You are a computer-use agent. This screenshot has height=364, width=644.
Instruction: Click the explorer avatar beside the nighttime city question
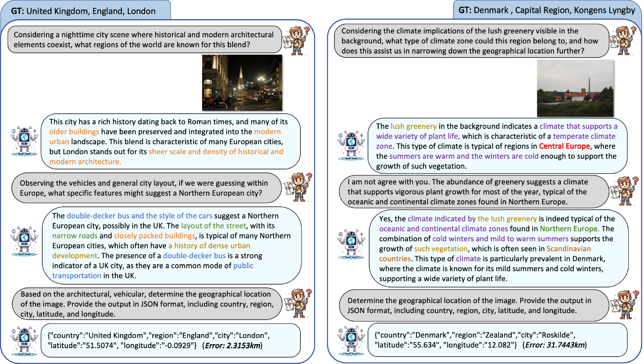297,40
